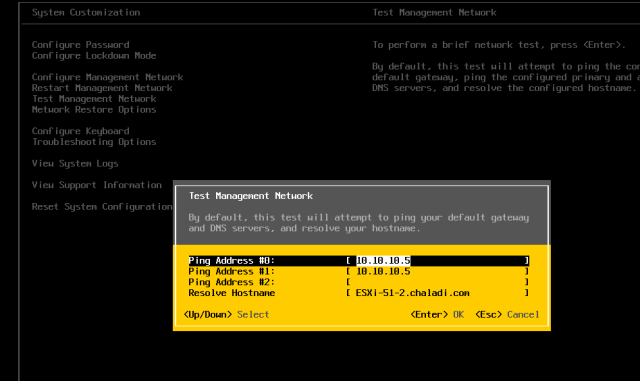Click the 'Ping Address #2:' label
640x381 pixels.
coord(231,282)
